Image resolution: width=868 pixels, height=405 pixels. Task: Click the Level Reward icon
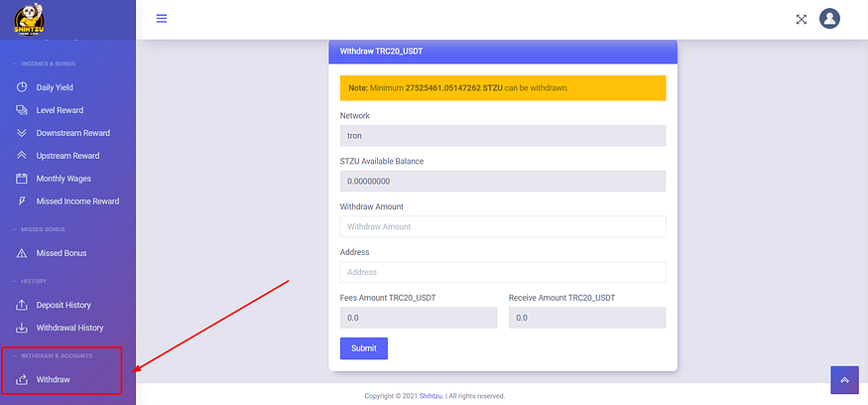point(22,110)
